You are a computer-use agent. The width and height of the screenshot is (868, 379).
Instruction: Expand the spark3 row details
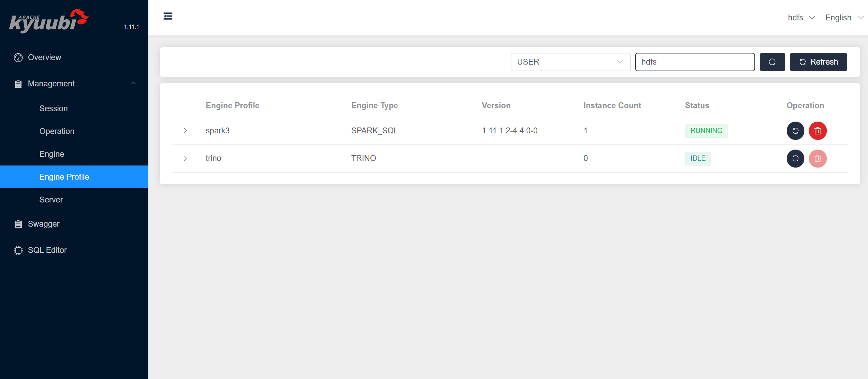coord(185,131)
